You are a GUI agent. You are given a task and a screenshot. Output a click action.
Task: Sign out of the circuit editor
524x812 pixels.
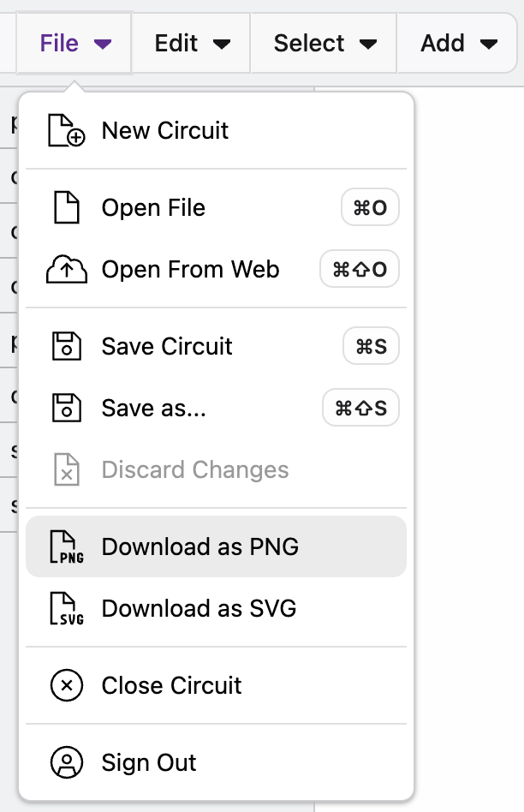tap(149, 762)
